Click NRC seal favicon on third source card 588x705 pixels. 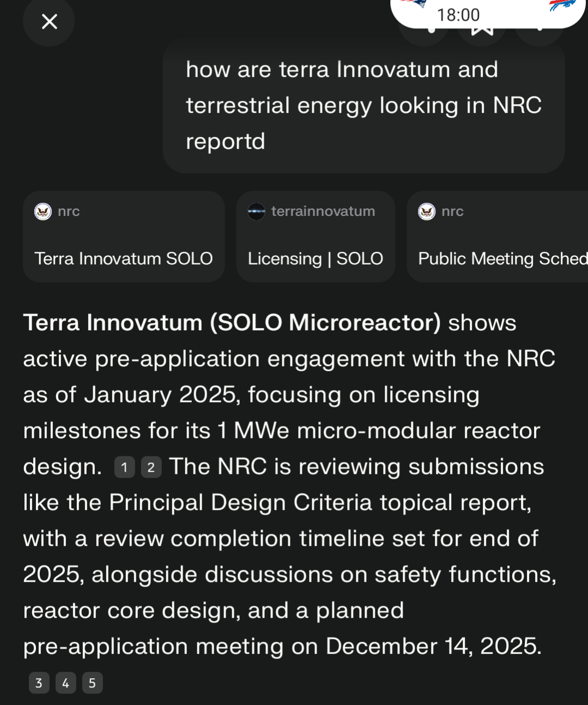(427, 212)
